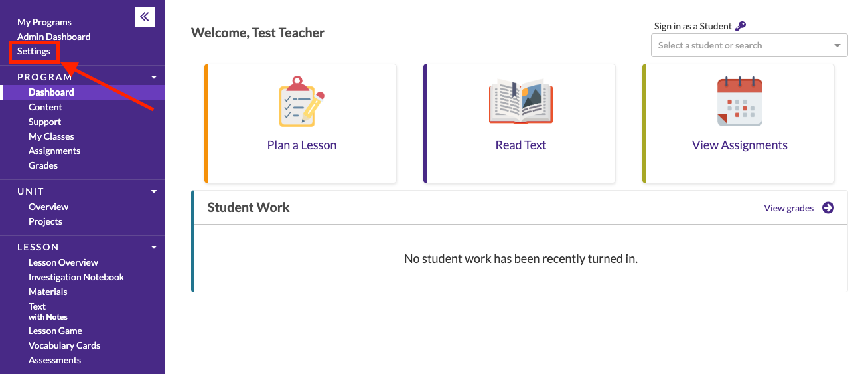Open Investigation Notebook in Lesson menu
This screenshot has height=374, width=868.
pyautogui.click(x=76, y=277)
